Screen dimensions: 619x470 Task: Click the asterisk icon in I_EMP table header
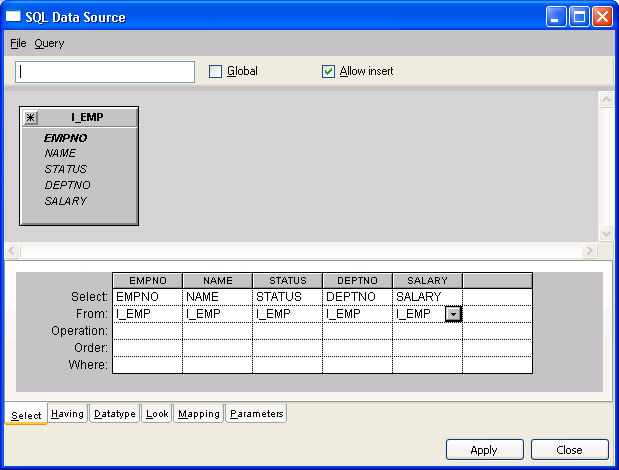pos(30,117)
